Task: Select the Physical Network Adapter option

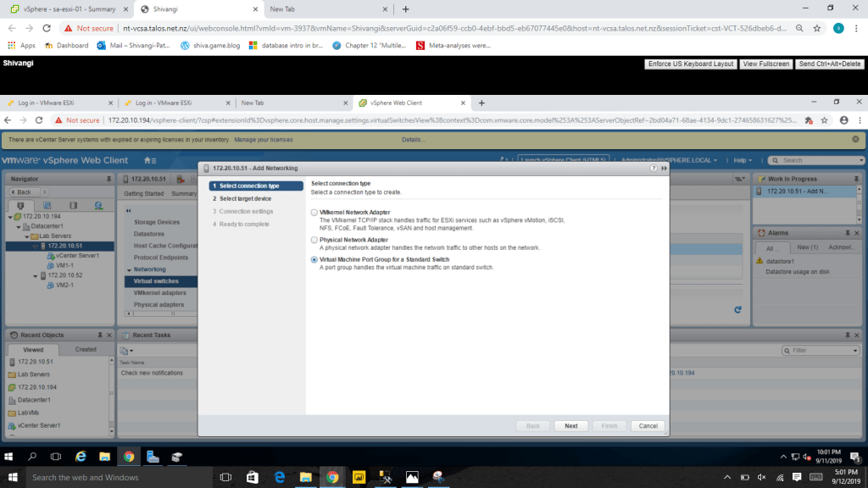Action: pyautogui.click(x=315, y=240)
